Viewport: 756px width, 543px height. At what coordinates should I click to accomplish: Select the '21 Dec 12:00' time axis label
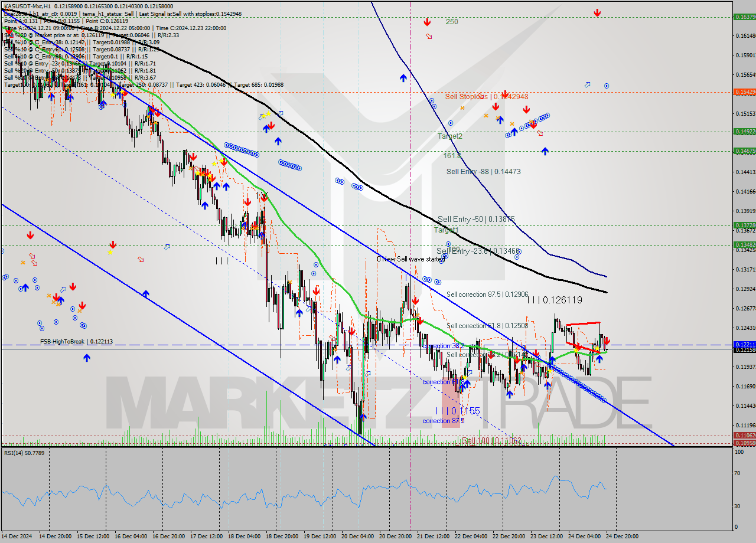tap(434, 537)
